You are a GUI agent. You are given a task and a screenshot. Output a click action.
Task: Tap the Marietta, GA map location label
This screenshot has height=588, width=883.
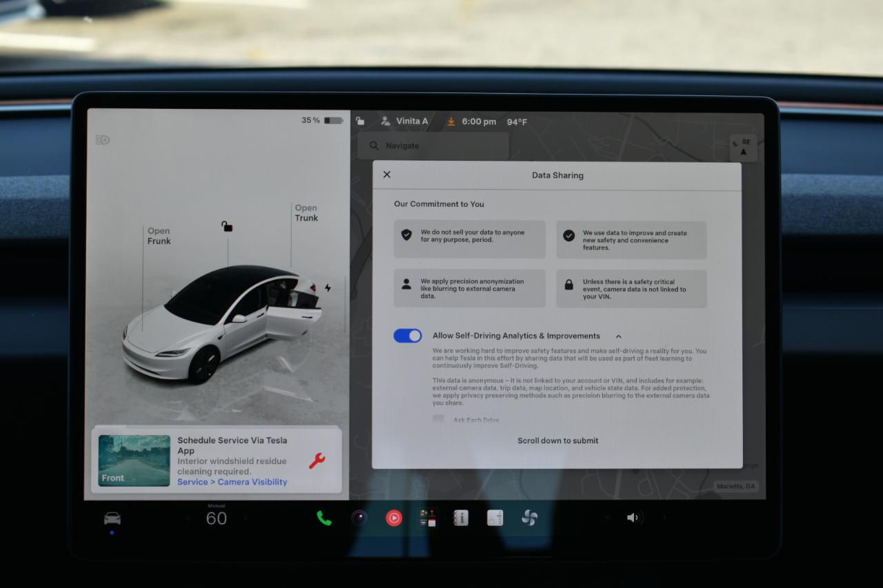(736, 486)
